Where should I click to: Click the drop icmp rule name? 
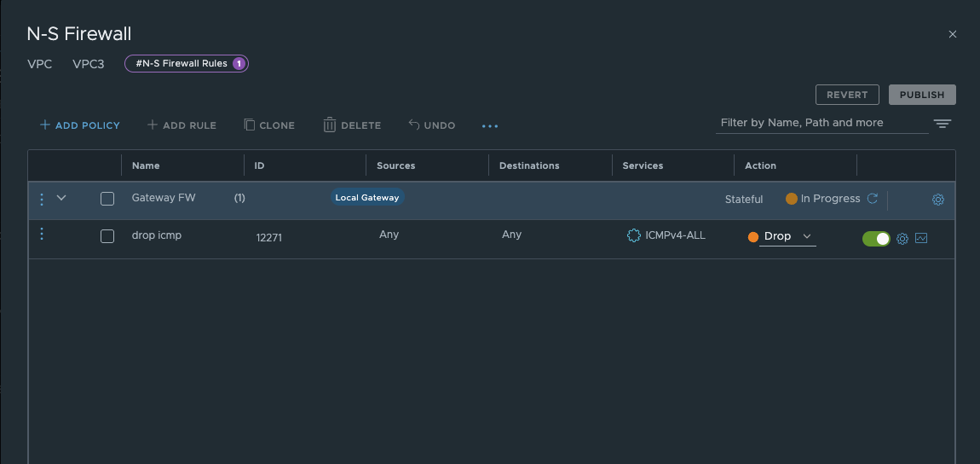[x=157, y=235]
